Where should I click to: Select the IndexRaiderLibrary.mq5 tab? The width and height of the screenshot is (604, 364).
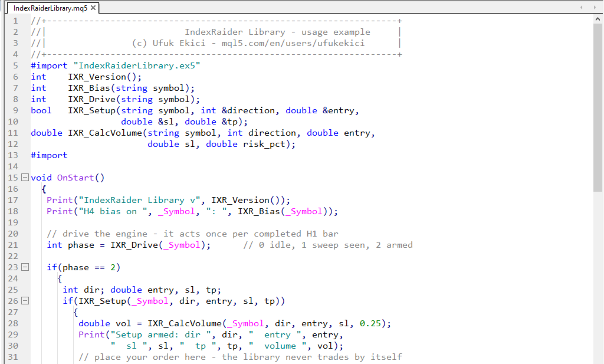pyautogui.click(x=51, y=8)
